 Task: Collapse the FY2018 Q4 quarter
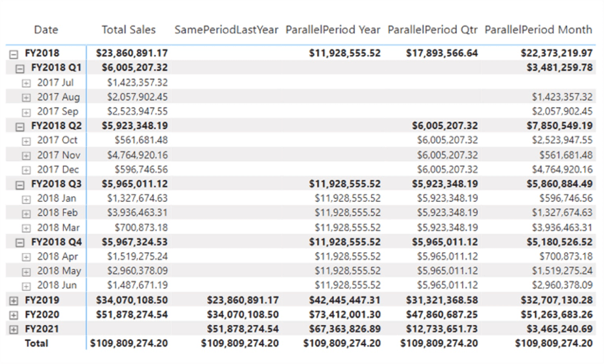coord(20,242)
